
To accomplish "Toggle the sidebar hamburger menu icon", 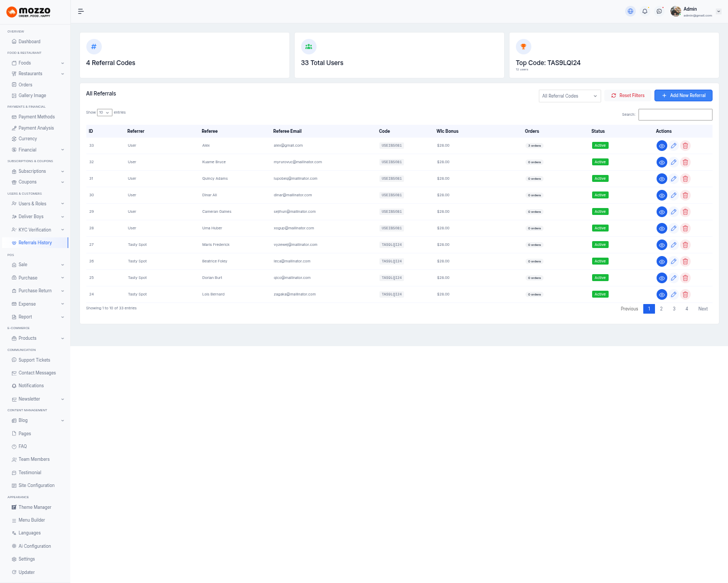I will click(81, 11).
